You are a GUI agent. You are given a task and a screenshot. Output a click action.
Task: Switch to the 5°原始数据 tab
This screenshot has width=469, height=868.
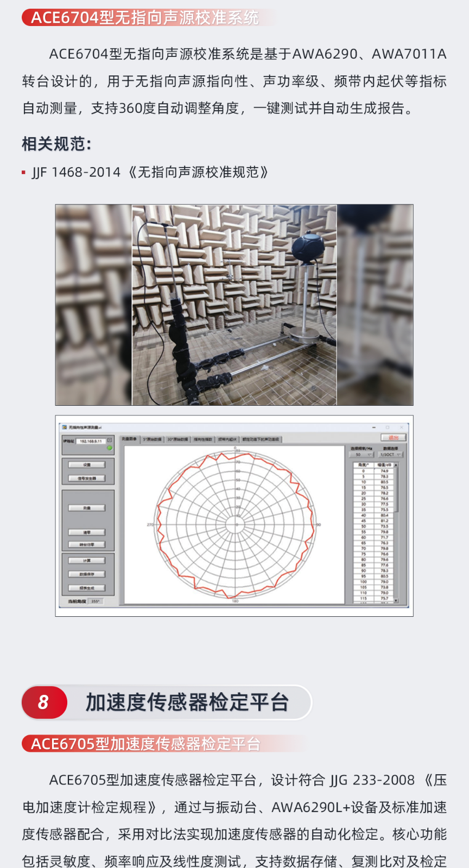[152, 439]
